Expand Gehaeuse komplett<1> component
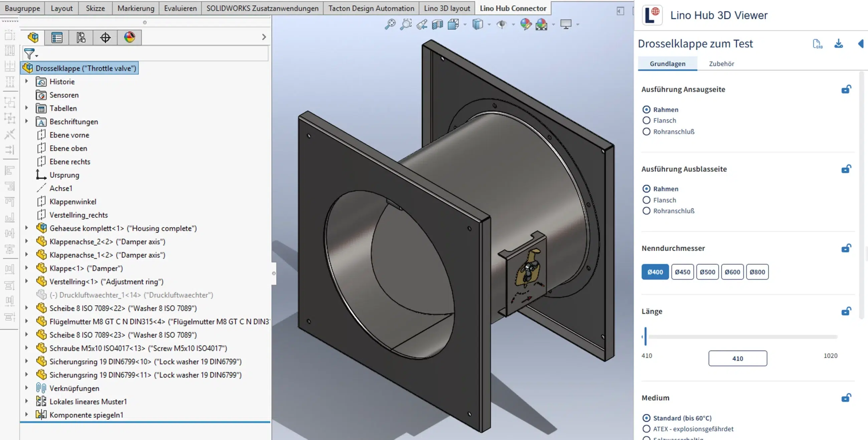 (x=26, y=228)
